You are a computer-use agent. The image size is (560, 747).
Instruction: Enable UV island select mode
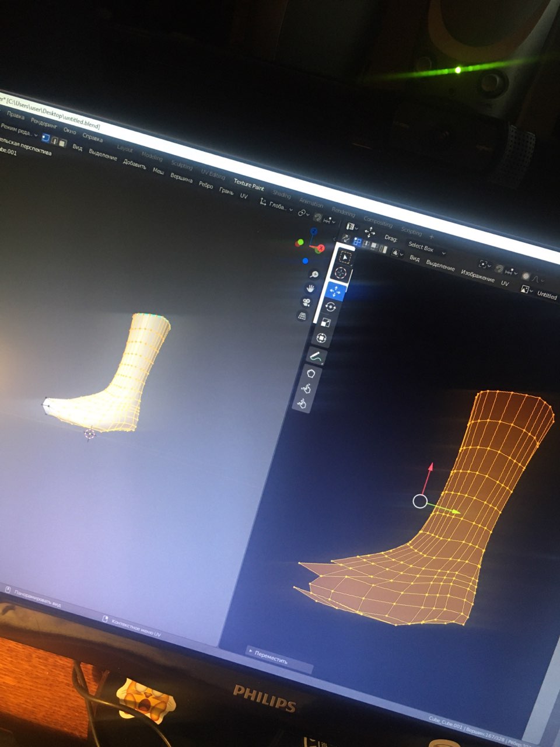(x=383, y=250)
